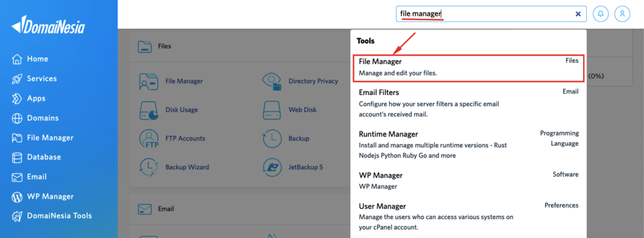Click the Tools heading in results
The width and height of the screenshot is (644, 238).
pos(365,41)
